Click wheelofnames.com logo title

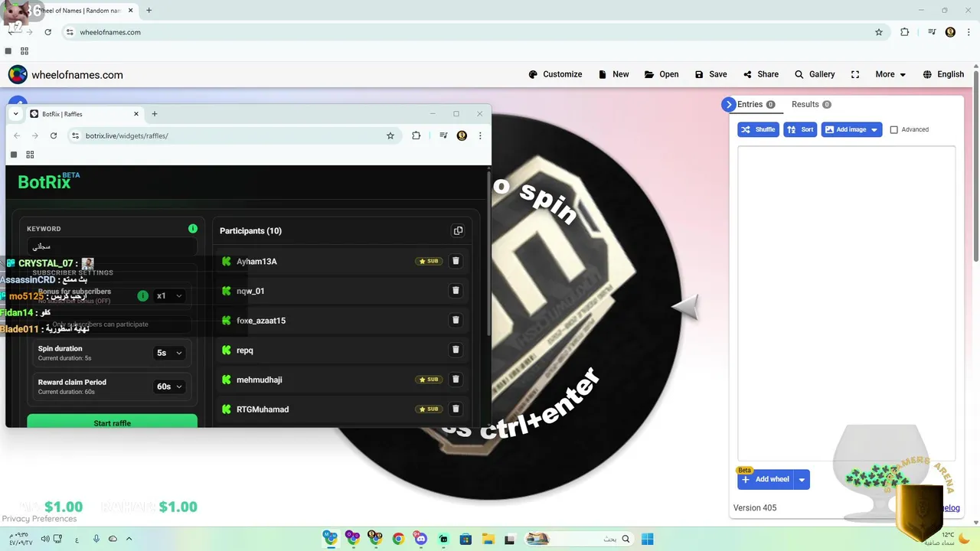click(x=65, y=75)
